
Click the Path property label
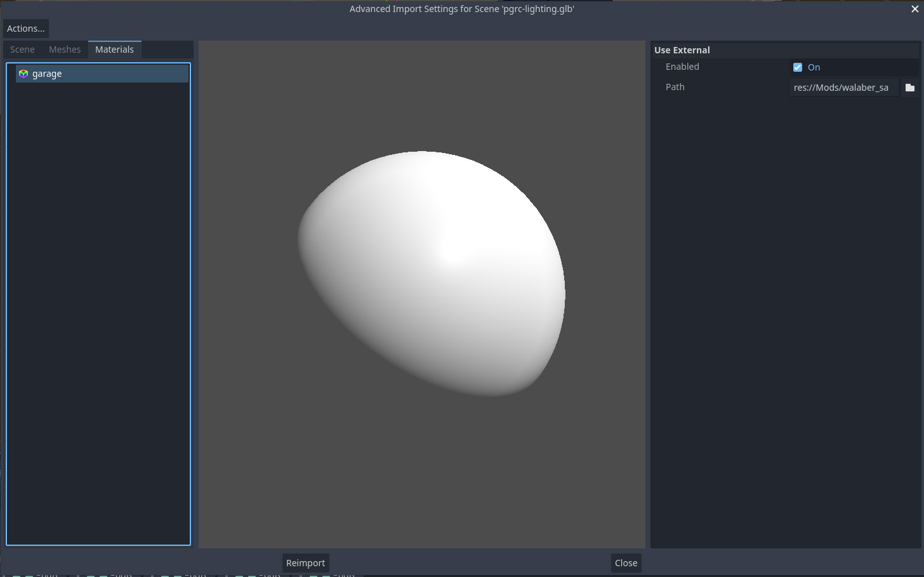click(x=675, y=87)
